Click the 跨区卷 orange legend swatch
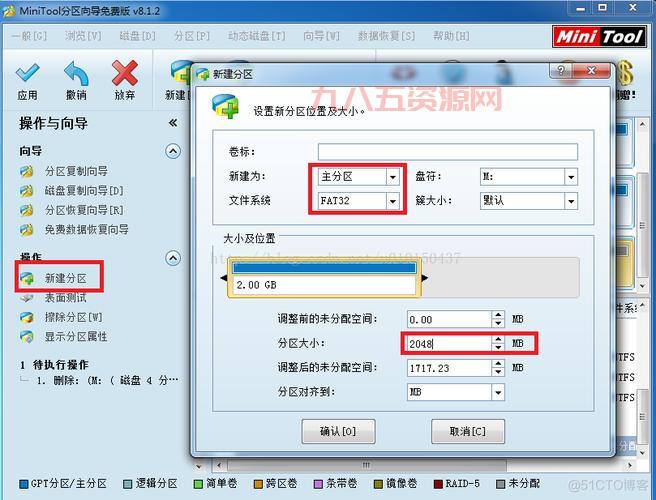Screen dimensions: 656x500 (x=259, y=484)
